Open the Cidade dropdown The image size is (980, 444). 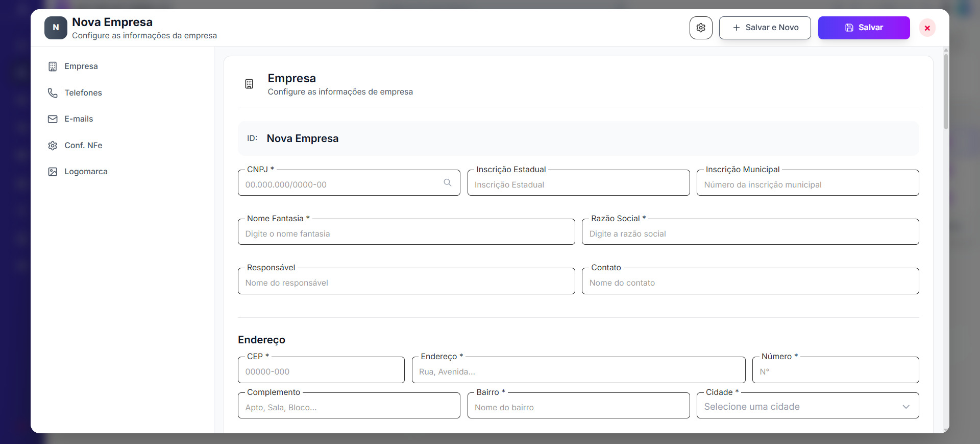point(807,407)
